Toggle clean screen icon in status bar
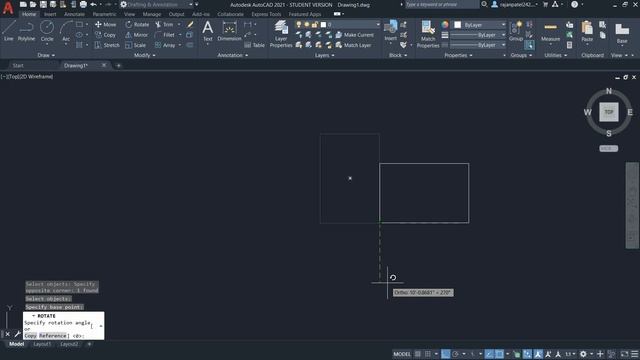The height and width of the screenshot is (360, 640). pos(624,354)
